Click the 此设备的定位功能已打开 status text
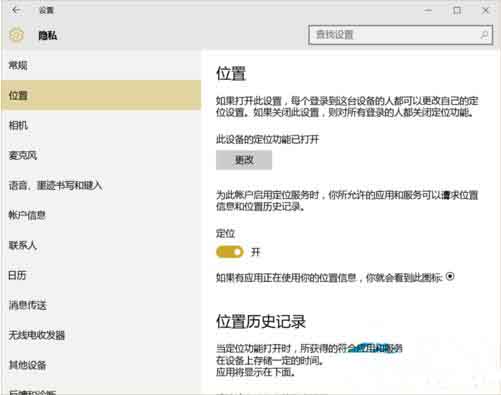 click(268, 139)
